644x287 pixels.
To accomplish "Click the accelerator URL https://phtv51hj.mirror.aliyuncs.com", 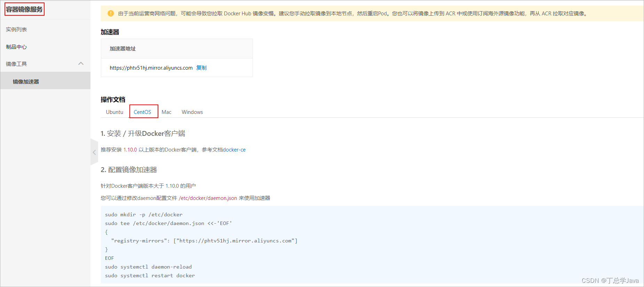I will 151,68.
